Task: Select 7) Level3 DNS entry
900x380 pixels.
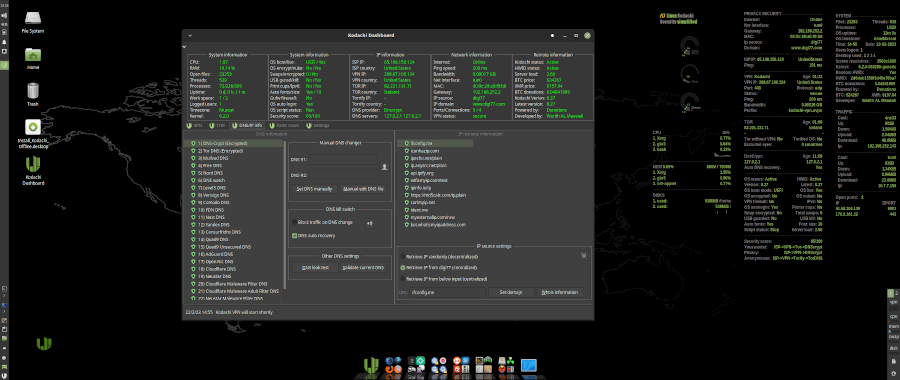Action: tap(213, 188)
